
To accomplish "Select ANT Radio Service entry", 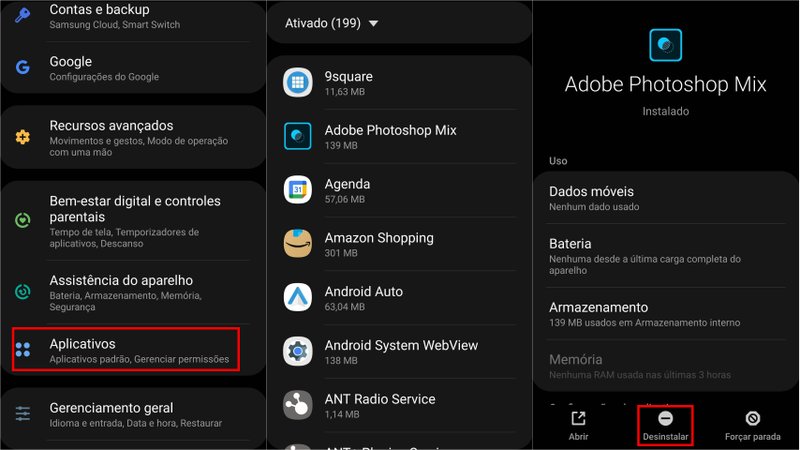I will point(399,405).
